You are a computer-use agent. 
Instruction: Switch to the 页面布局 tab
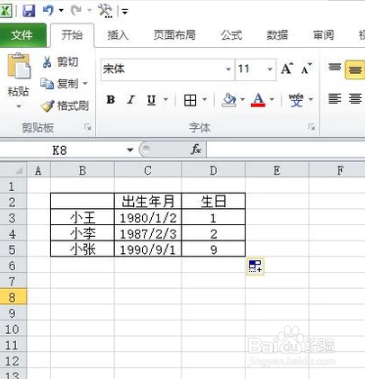[x=174, y=35]
